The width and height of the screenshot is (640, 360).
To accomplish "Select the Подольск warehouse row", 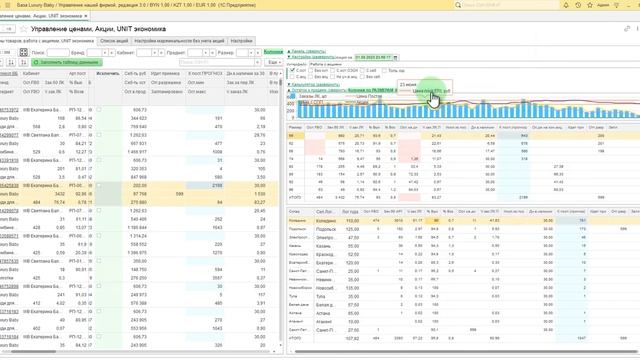I will click(x=463, y=229).
